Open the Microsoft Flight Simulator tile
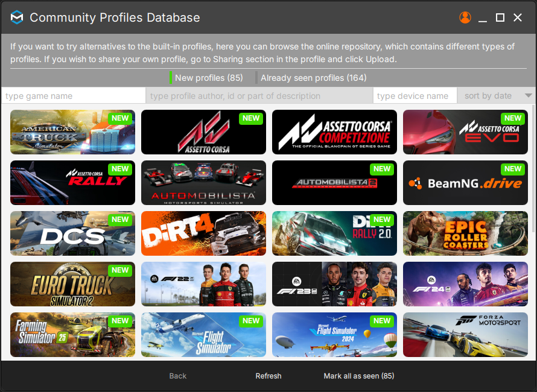This screenshot has width=537, height=392. coord(203,335)
